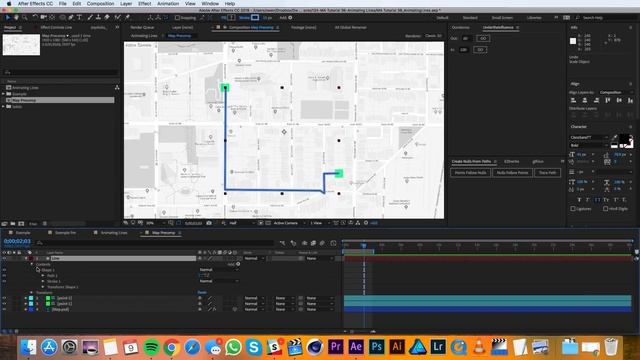The width and height of the screenshot is (640, 360).
Task: Click the viewer snapshot camera icon
Action: click(209, 223)
